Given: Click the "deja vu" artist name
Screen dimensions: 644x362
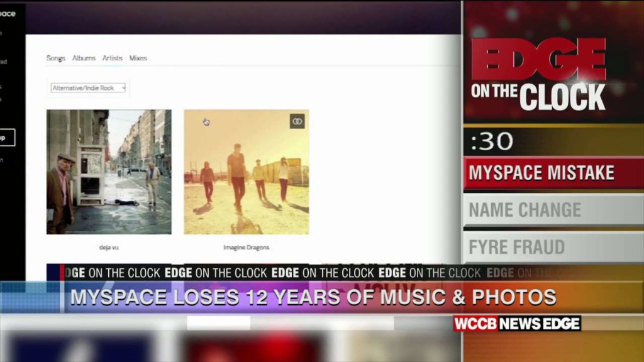Looking at the screenshot, I should tap(109, 248).
